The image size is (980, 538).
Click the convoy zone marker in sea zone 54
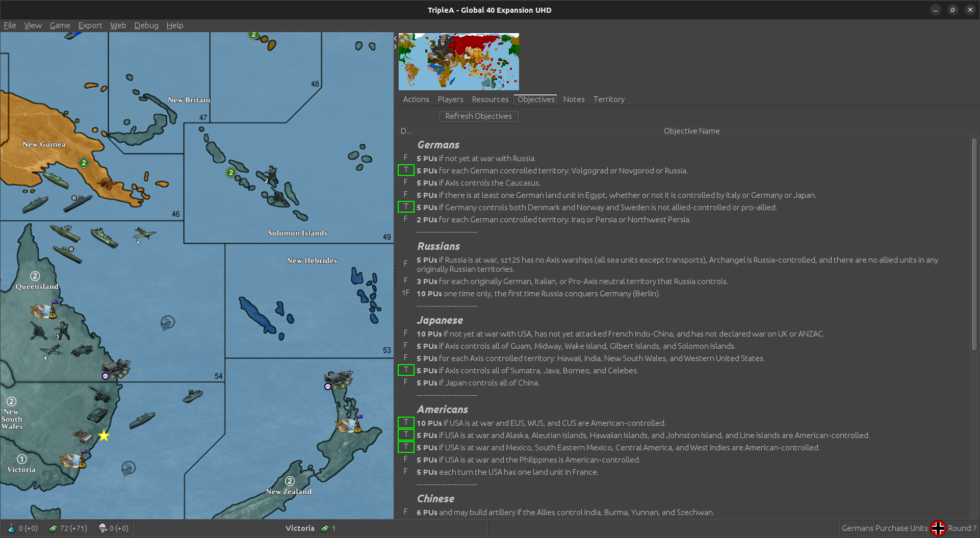click(167, 322)
